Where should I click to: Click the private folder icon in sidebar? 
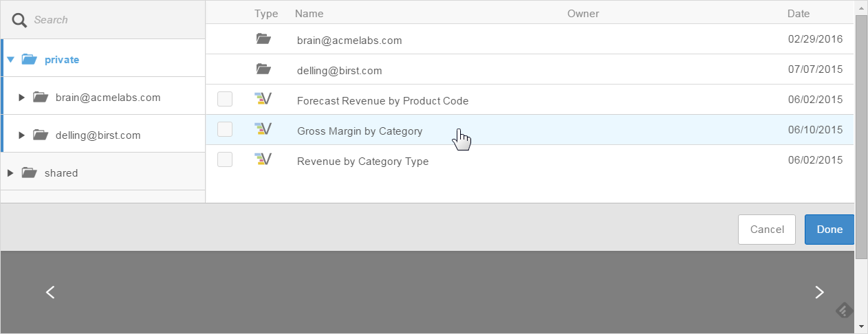(29, 60)
